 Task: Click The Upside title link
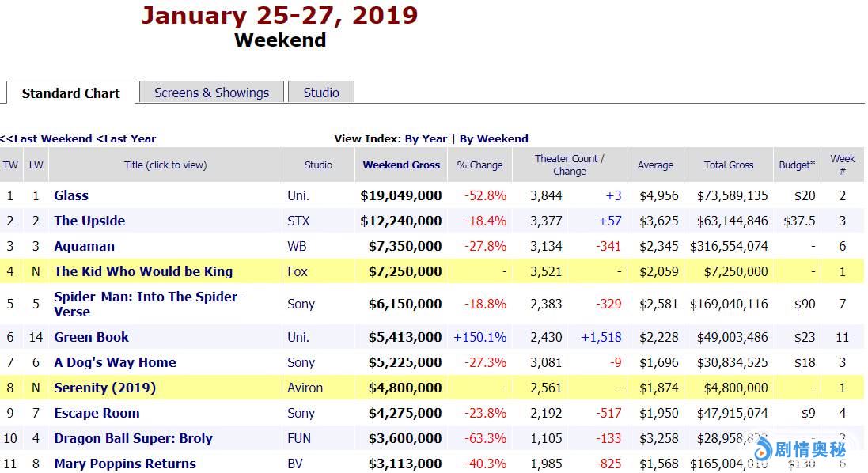(x=89, y=221)
